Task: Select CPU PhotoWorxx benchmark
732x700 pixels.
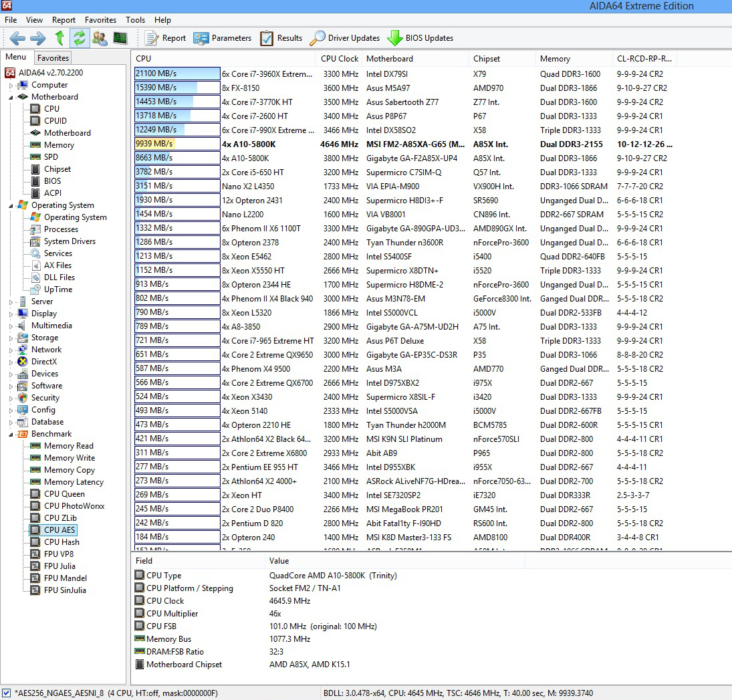Action: pyautogui.click(x=74, y=505)
